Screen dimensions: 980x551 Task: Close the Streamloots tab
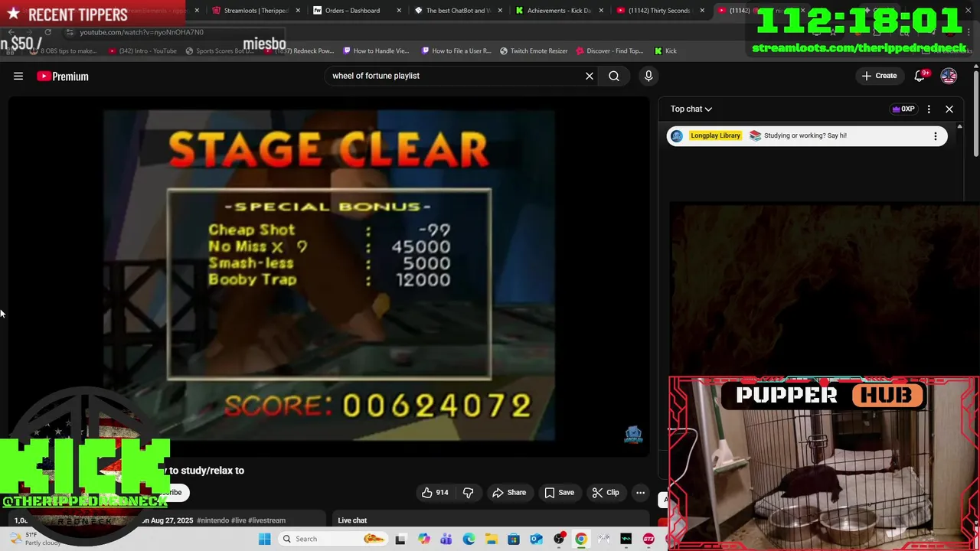[298, 11]
